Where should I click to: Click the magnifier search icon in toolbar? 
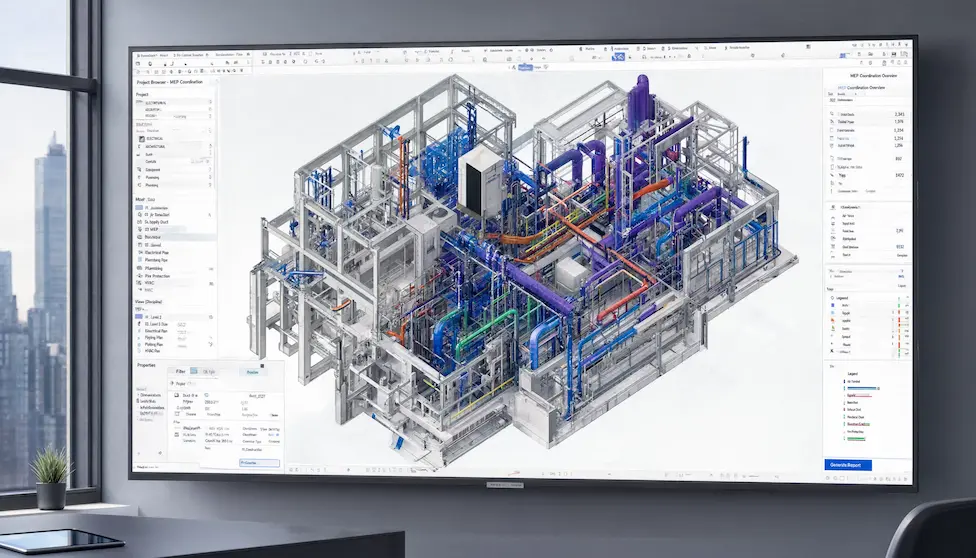pyautogui.click(x=485, y=60)
